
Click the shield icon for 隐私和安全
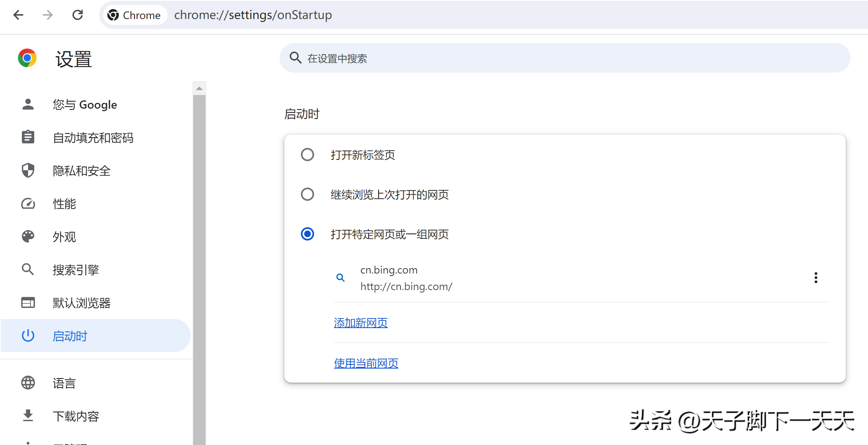[x=28, y=170]
